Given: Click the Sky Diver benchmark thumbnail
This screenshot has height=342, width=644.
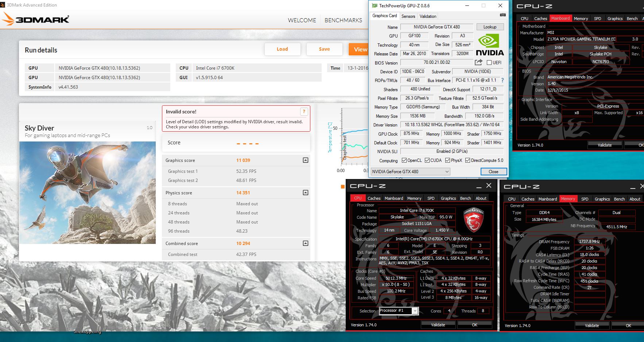Looking at the screenshot, I should coord(88,193).
